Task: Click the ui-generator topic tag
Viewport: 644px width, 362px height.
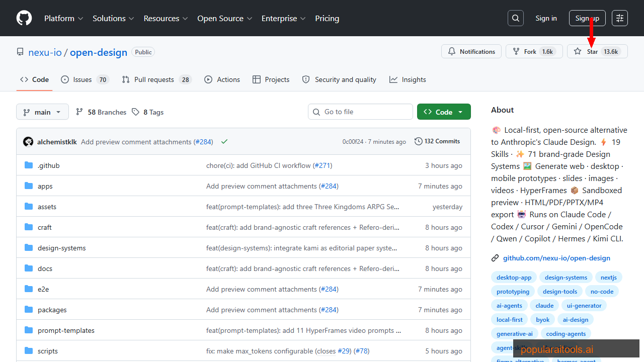Action: [x=584, y=306]
